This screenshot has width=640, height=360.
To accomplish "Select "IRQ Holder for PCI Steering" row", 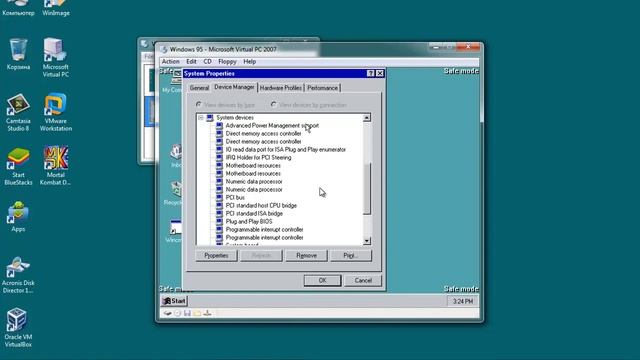I will click(258, 158).
